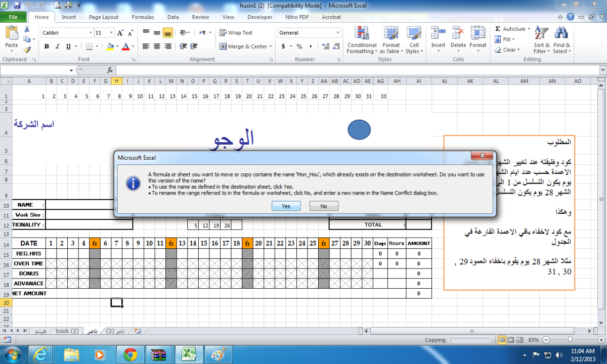Close the Microsoft Excel dialog
Viewport: 607px width, 364px height.
(482, 156)
